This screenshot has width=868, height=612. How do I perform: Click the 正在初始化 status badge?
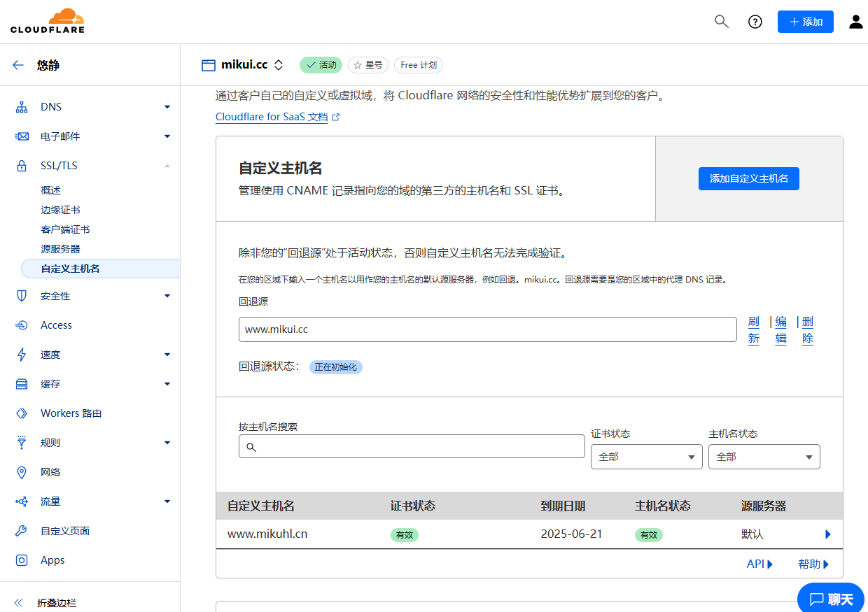(x=336, y=367)
